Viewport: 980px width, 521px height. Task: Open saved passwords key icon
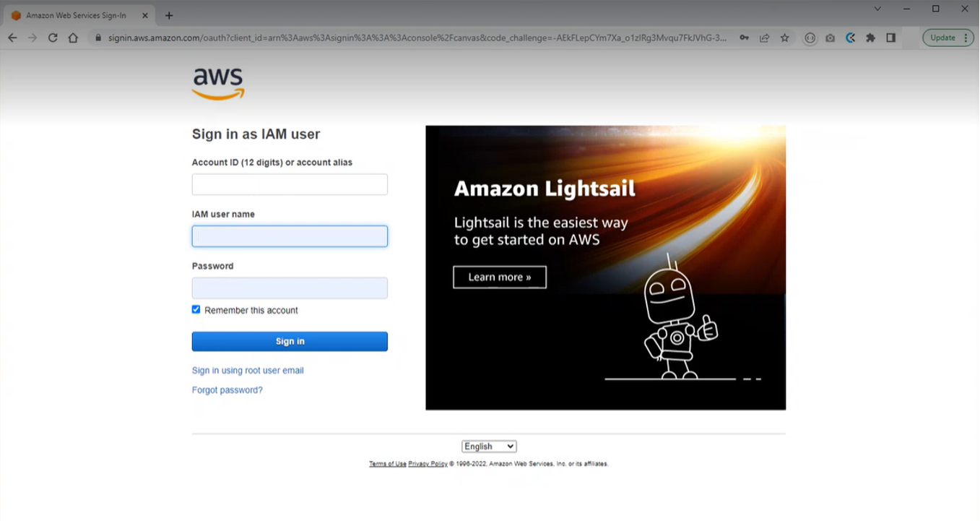tap(744, 38)
